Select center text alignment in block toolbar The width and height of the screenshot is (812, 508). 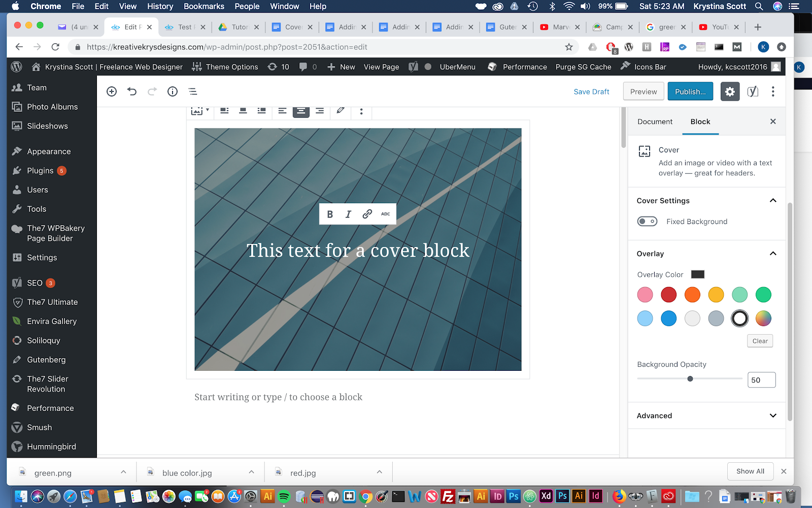pos(301,110)
